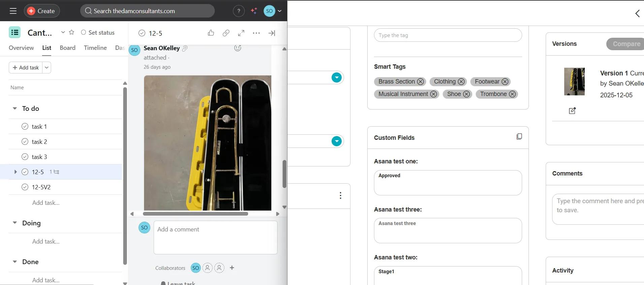Collapse the To do section
The height and width of the screenshot is (285, 644).
click(x=15, y=108)
